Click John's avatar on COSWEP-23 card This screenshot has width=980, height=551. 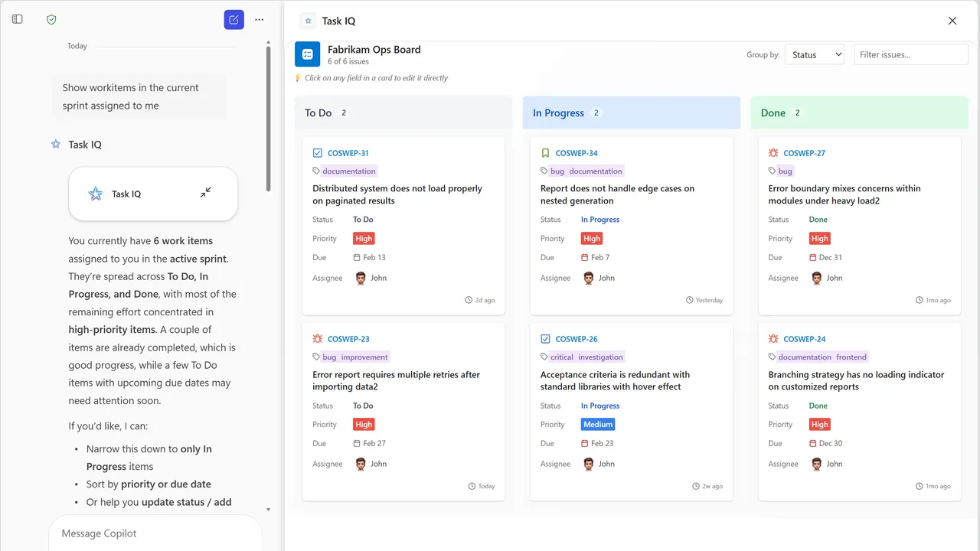click(x=361, y=464)
